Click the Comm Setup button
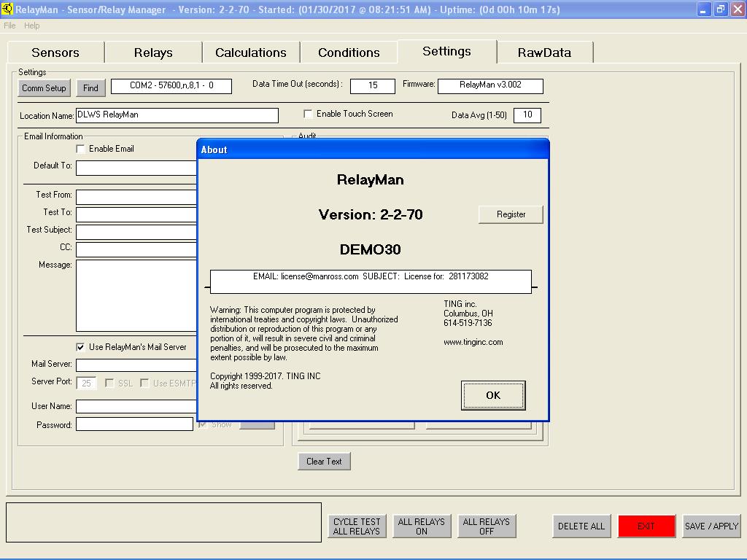Screen dimensions: 747x560 pyautogui.click(x=44, y=88)
